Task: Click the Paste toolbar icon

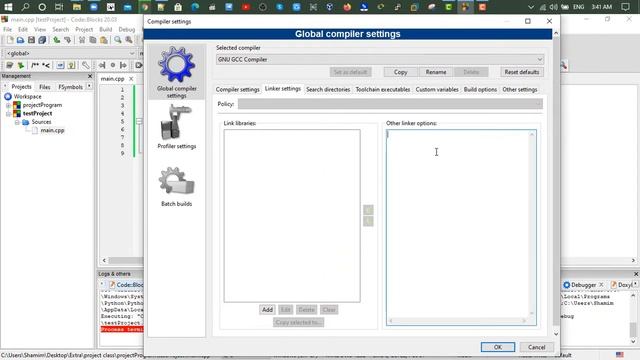Action: tap(104, 40)
